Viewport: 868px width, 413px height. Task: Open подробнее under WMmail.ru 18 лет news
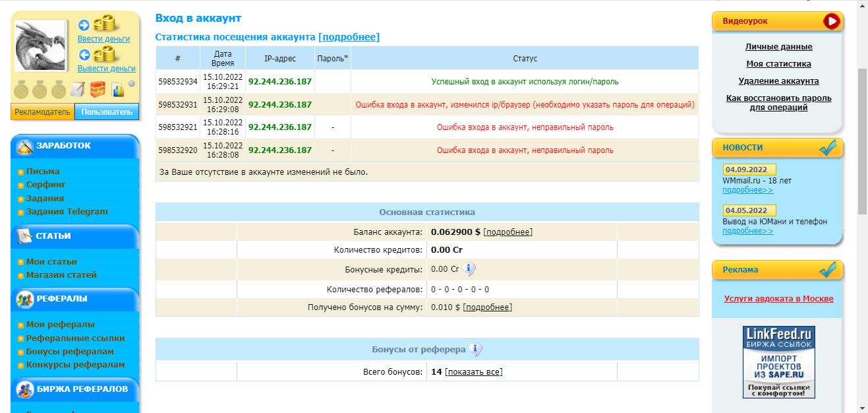pyautogui.click(x=748, y=190)
